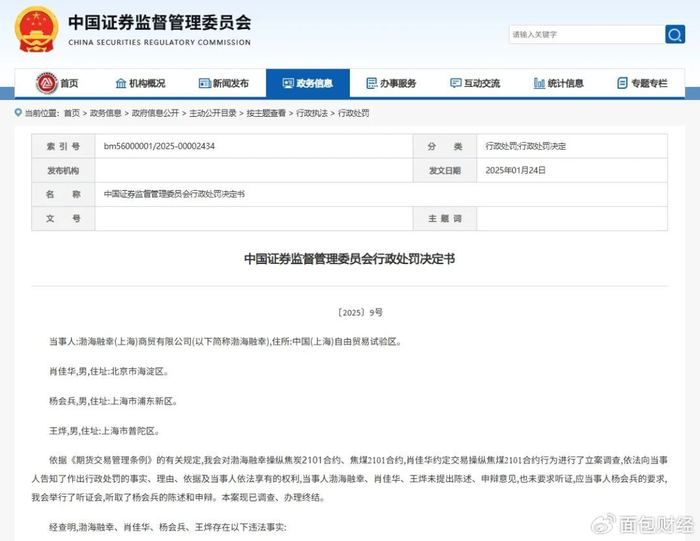Image resolution: width=700 pixels, height=541 pixels.
Task: Click the chat icon beside 互动交流
Action: [x=455, y=83]
